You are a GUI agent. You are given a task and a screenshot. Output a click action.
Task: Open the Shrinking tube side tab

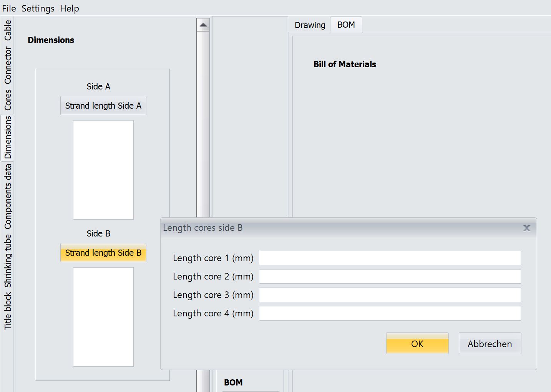click(x=8, y=261)
